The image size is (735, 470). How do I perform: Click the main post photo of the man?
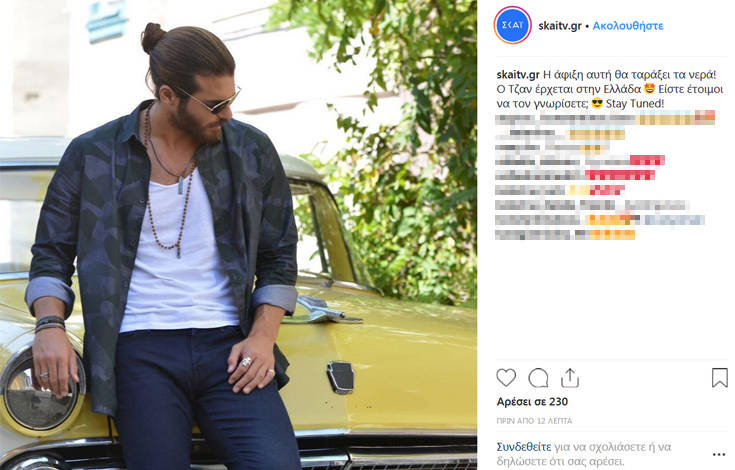click(x=238, y=235)
